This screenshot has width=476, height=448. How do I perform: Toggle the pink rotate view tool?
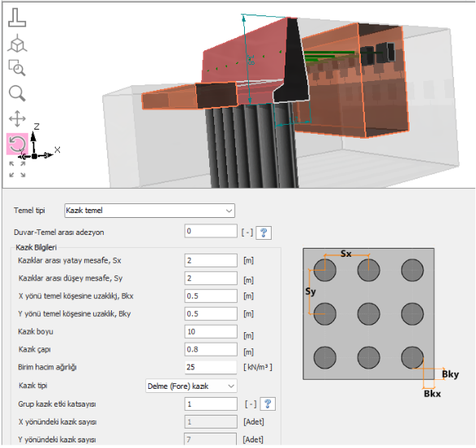(x=17, y=143)
